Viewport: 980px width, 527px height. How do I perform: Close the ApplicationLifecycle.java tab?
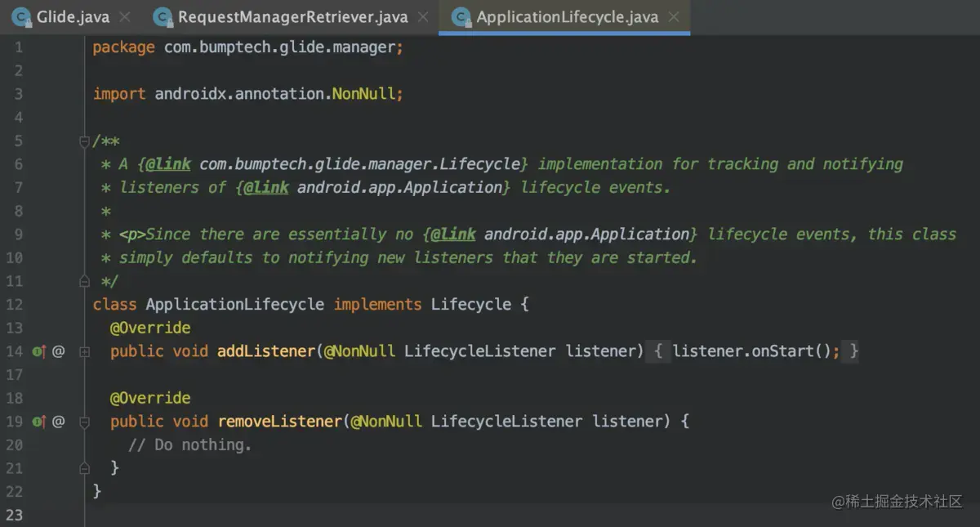[674, 16]
